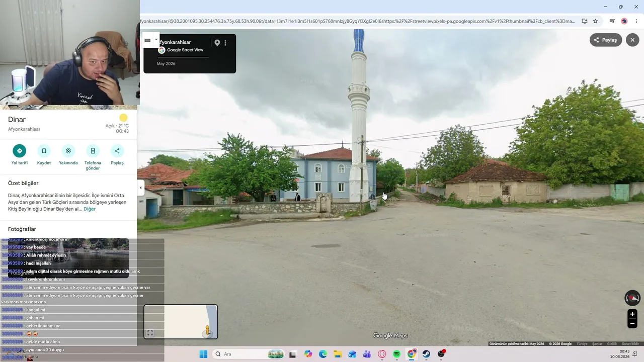Close Street View with the X button
The image size is (644, 362).
(632, 40)
